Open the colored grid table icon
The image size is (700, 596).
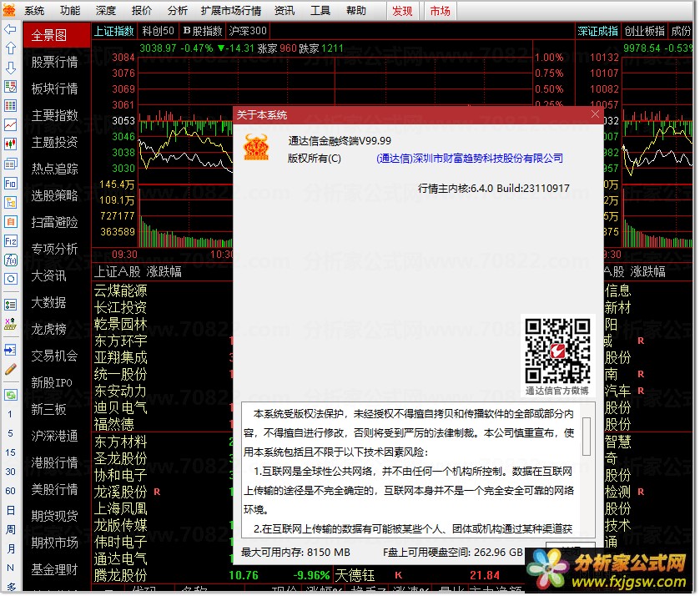point(10,106)
